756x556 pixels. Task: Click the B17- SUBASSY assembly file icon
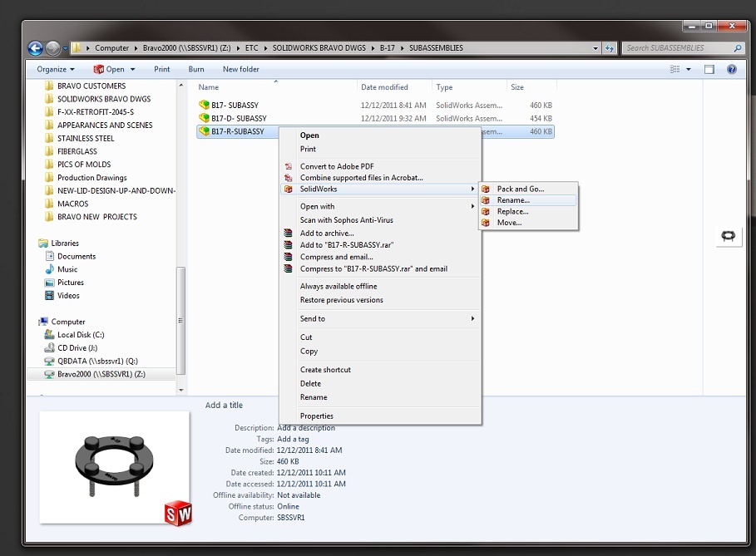pyautogui.click(x=204, y=105)
